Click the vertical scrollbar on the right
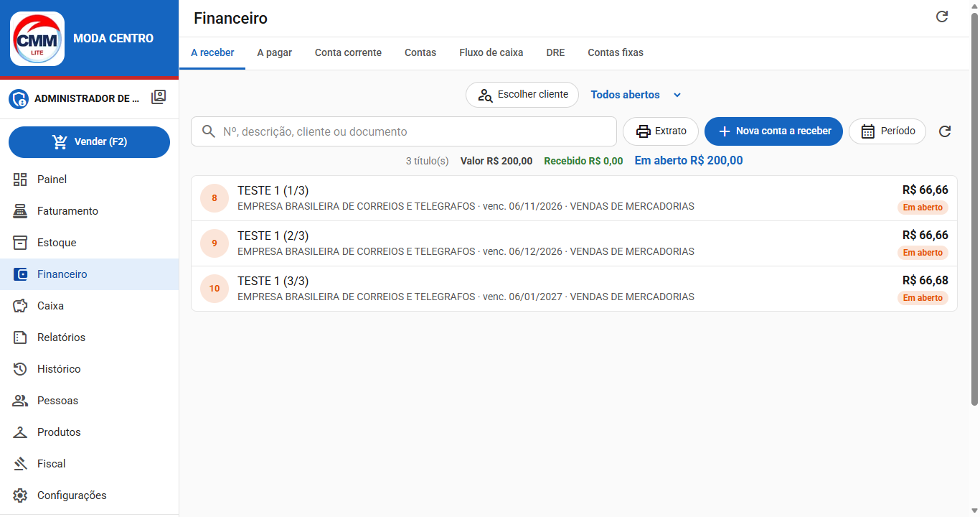Screen dimensions: 980x517 click(x=974, y=208)
